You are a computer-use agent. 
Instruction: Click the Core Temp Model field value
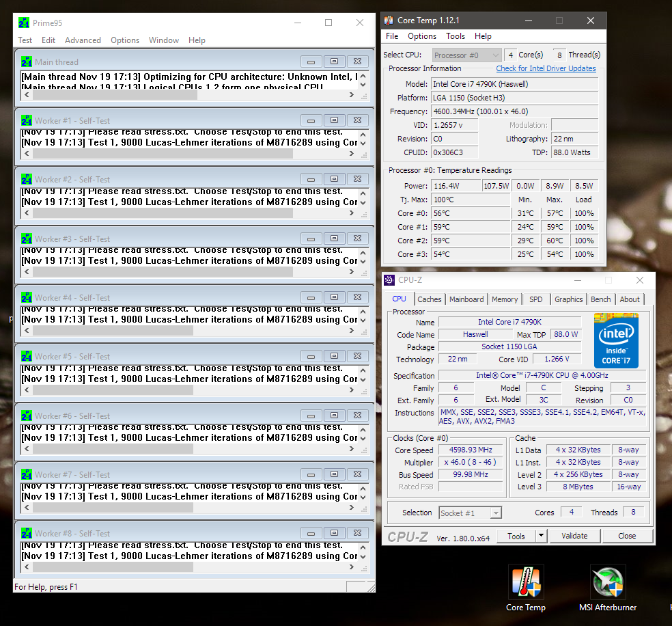pos(514,84)
